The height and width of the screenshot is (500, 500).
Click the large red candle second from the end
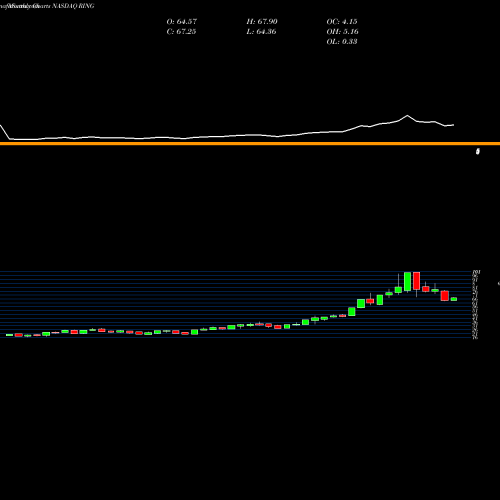[x=444, y=296]
